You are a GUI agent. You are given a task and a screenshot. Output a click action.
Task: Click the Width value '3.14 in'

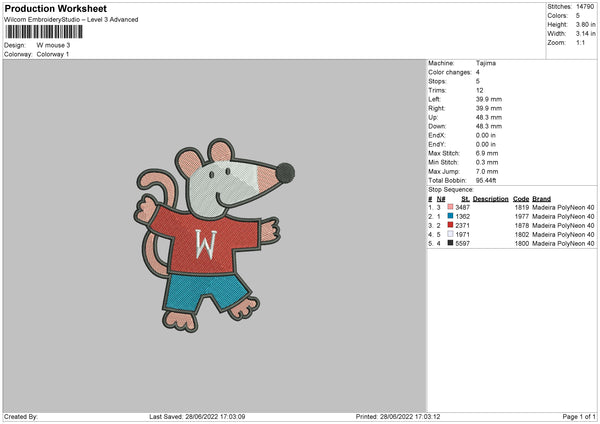tap(585, 34)
